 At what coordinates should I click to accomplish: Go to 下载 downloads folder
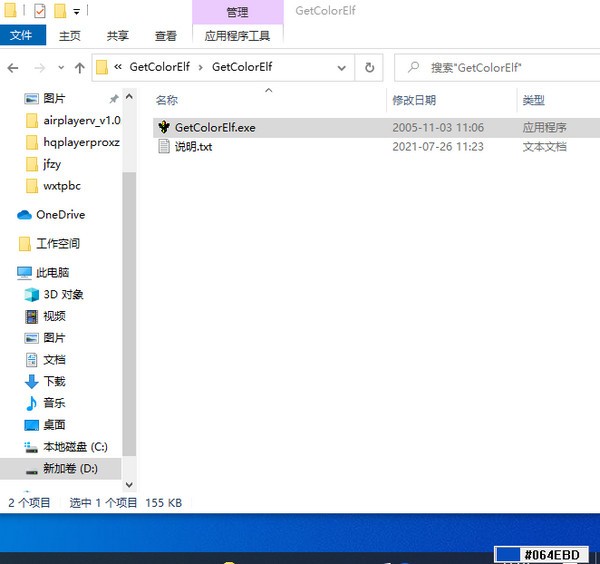(x=54, y=381)
